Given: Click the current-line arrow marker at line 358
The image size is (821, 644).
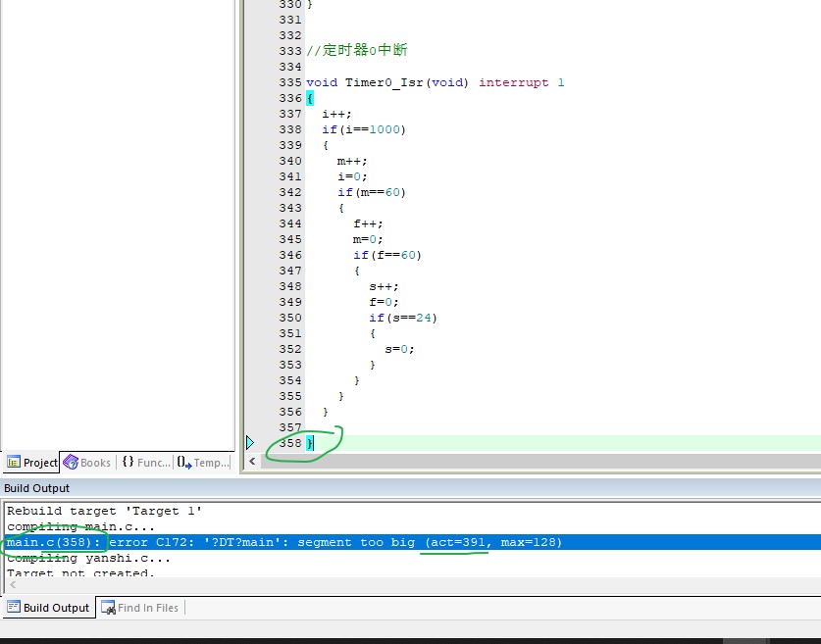Looking at the screenshot, I should point(250,443).
